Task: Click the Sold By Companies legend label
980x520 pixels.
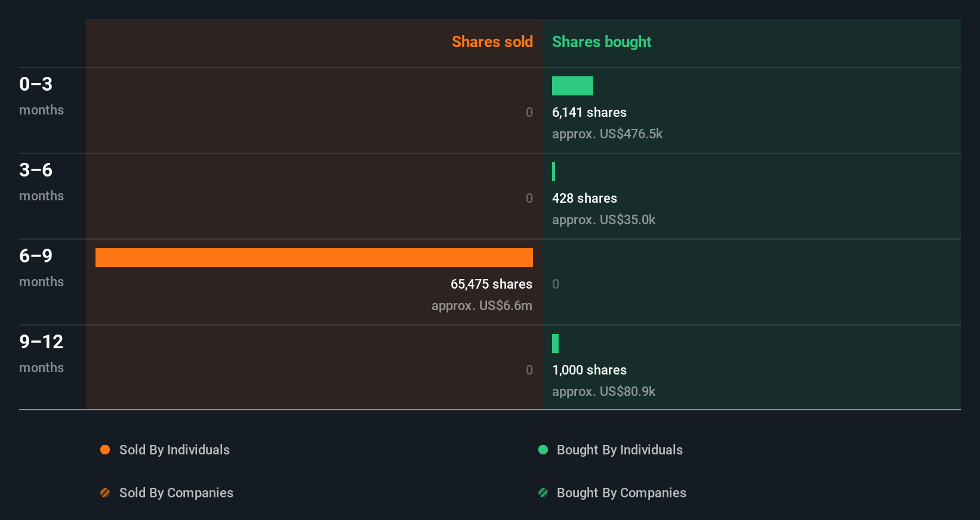Action: click(x=176, y=493)
